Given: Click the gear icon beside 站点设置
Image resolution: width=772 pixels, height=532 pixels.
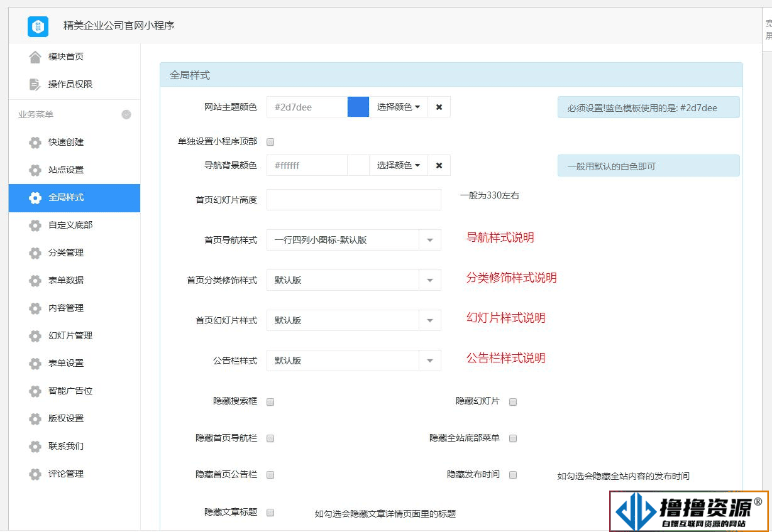Looking at the screenshot, I should click(35, 170).
